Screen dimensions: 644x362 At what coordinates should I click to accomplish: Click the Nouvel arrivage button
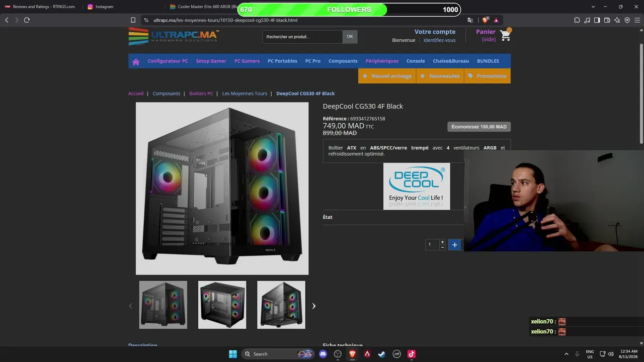pos(387,76)
